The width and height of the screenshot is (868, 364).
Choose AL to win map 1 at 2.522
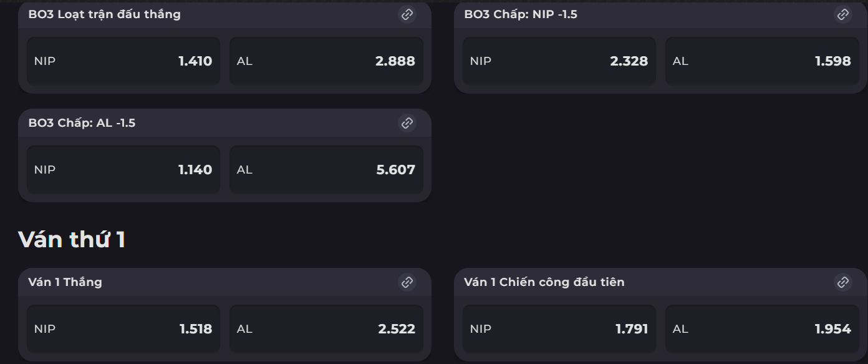tap(326, 329)
